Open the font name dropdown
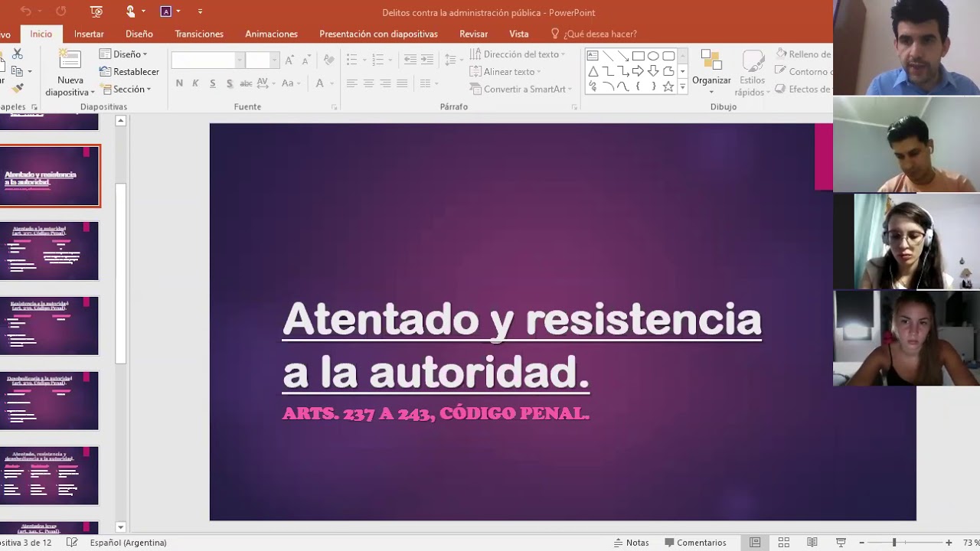Viewport: 980px width, 551px height. [x=239, y=60]
